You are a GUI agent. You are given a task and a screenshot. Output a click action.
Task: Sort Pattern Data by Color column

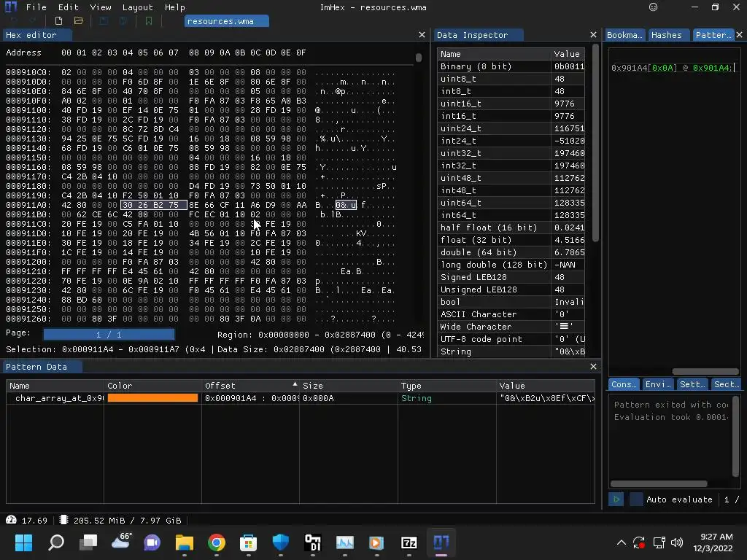(x=153, y=385)
